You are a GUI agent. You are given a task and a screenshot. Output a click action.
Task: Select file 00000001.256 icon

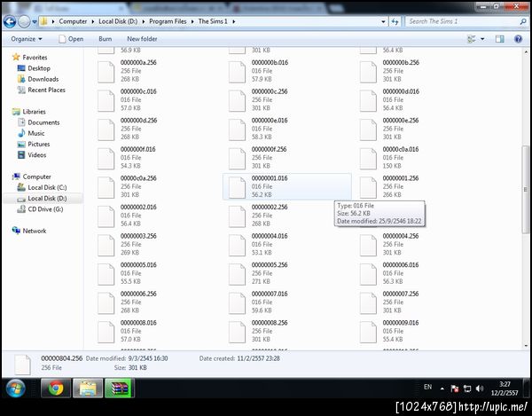pyautogui.click(x=368, y=187)
